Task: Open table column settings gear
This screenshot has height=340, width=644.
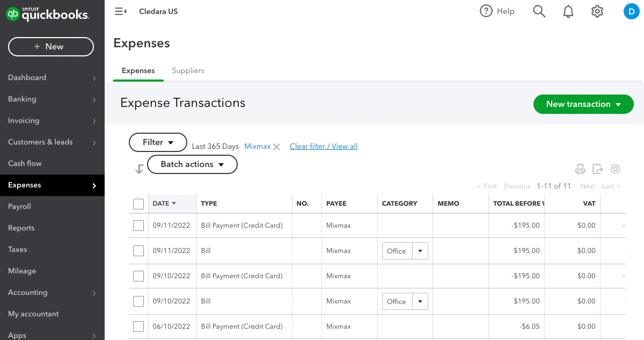Action: (x=616, y=169)
